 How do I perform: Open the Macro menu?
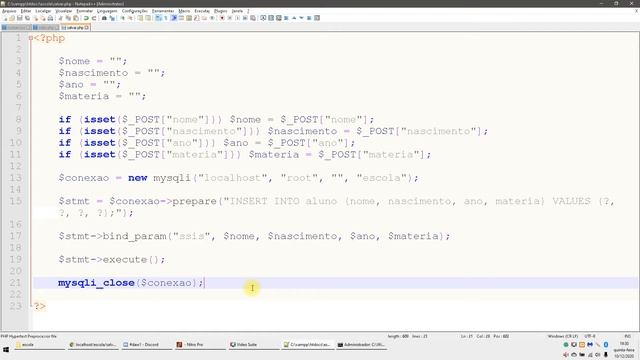pyautogui.click(x=184, y=11)
